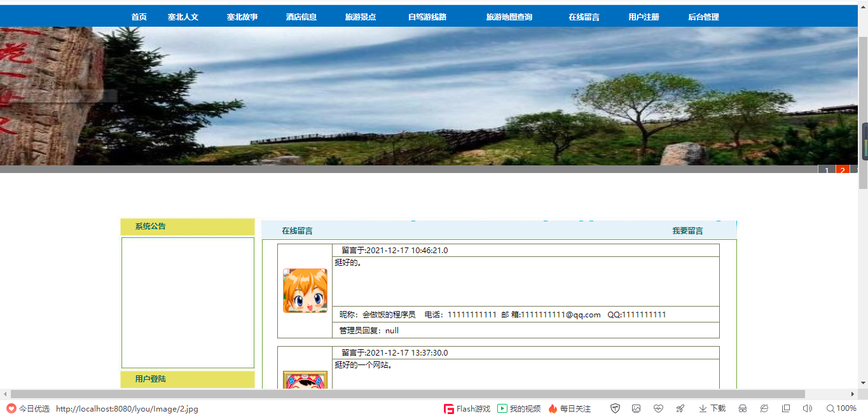
Task: Click the 我要留言 link
Action: click(x=688, y=231)
